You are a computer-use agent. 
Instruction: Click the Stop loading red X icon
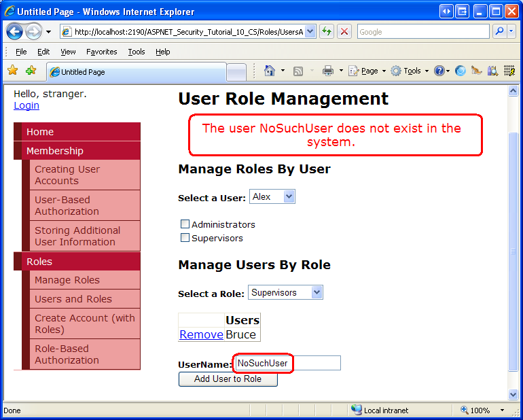344,31
